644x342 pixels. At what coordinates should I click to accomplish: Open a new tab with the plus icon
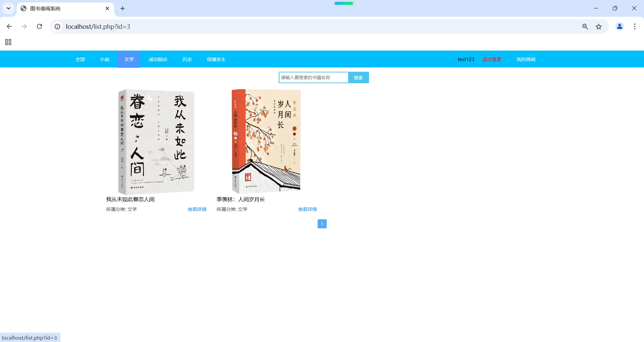122,8
